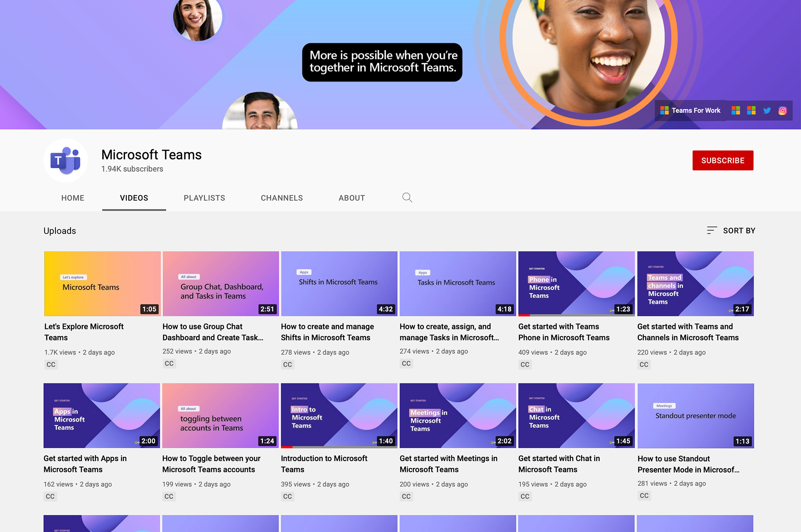Click the CC badge under Get started with Chat

click(525, 496)
